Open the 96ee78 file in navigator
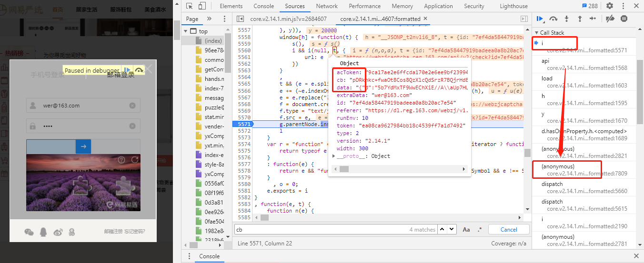 (214, 50)
